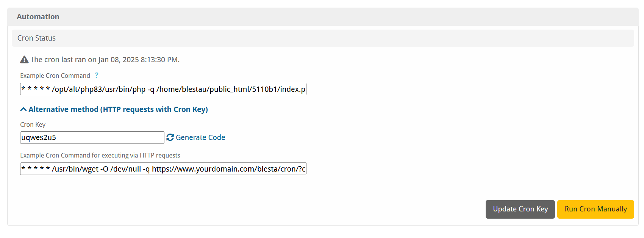The height and width of the screenshot is (238, 644).
Task: Click the refresh icon beside Generate Code
Action: pyautogui.click(x=170, y=137)
